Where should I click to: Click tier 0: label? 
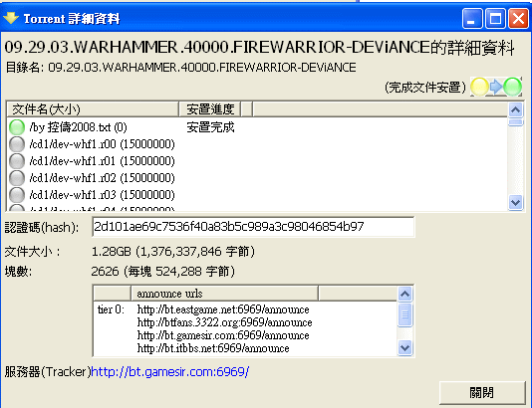coord(111,309)
